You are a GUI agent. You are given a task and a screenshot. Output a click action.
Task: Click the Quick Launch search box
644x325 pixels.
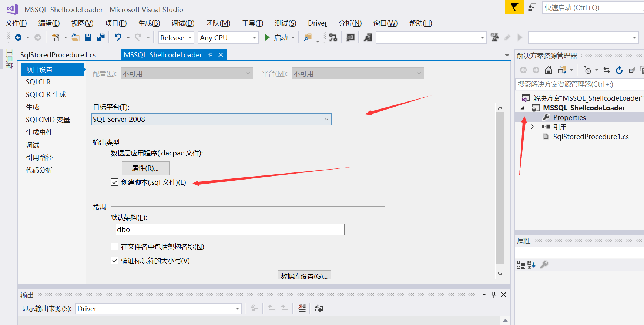(x=593, y=7)
